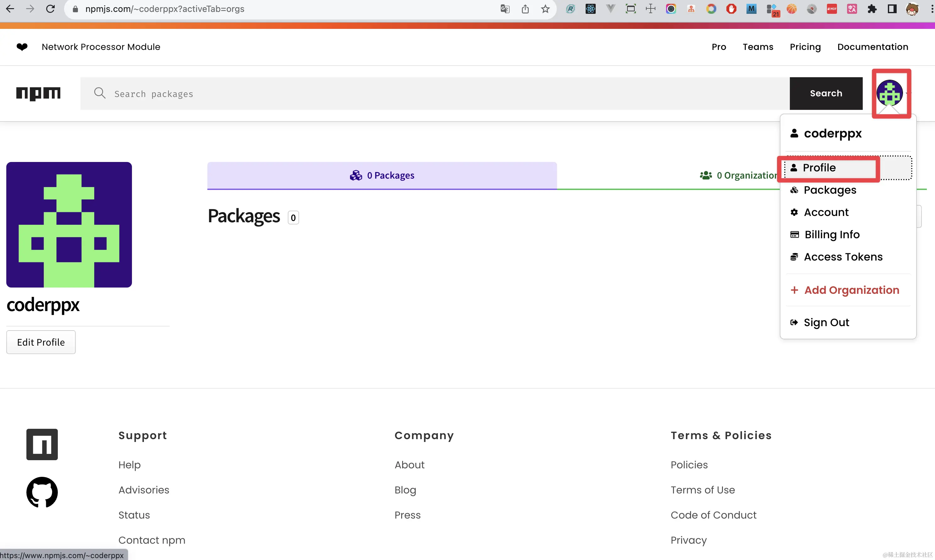Viewport: 935px width, 560px height.
Task: Click the share icon in address bar
Action: pyautogui.click(x=525, y=9)
